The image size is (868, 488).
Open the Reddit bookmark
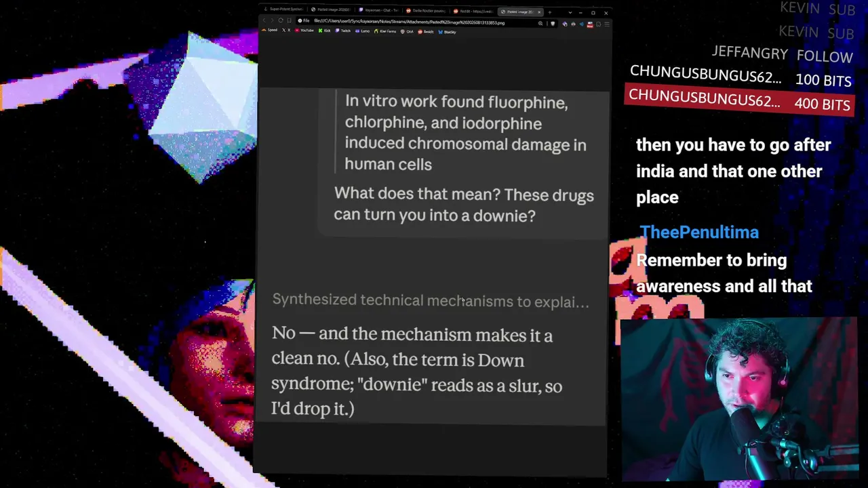[427, 32]
